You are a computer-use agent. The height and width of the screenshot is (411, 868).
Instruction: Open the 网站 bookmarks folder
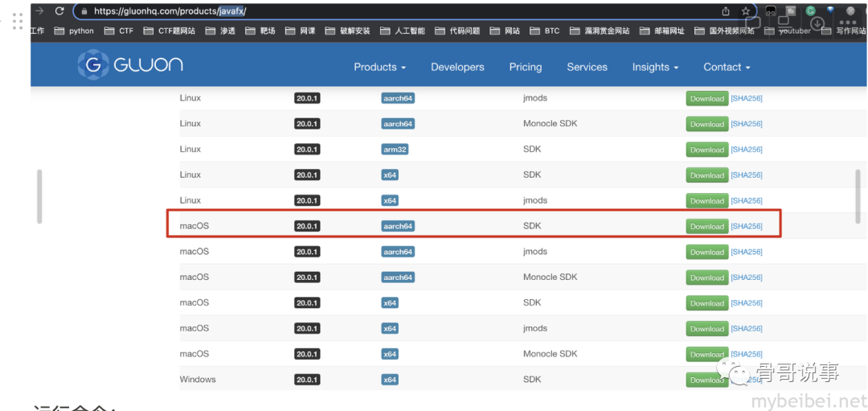coord(505,31)
